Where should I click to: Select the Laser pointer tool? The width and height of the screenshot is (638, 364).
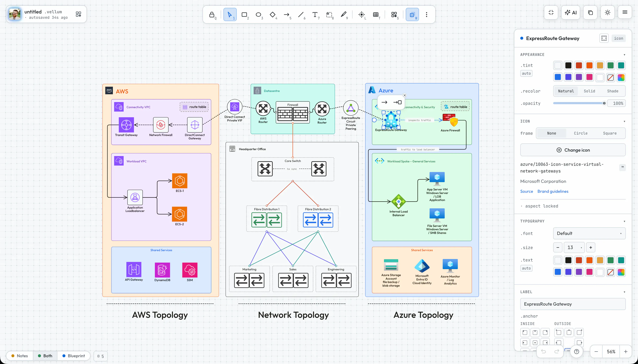click(361, 15)
